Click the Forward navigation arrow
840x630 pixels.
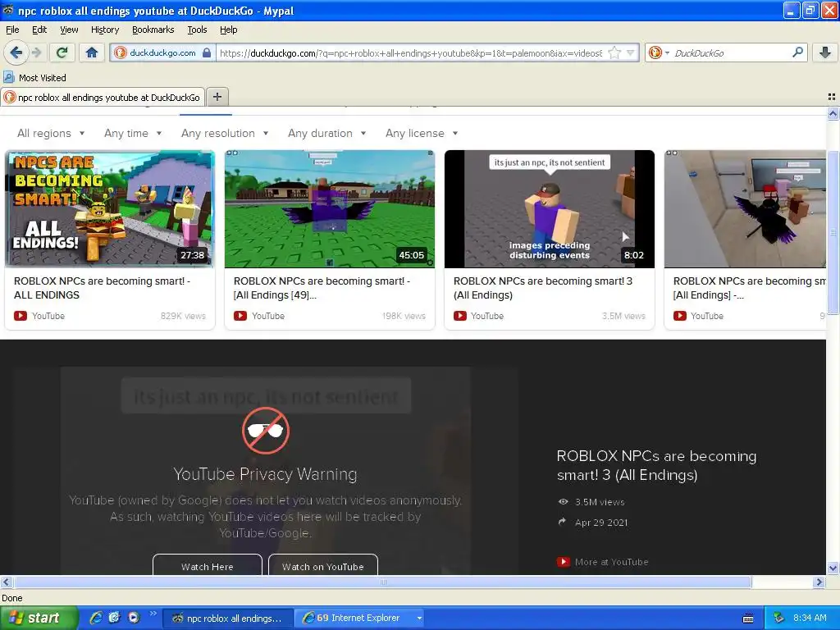tap(36, 52)
